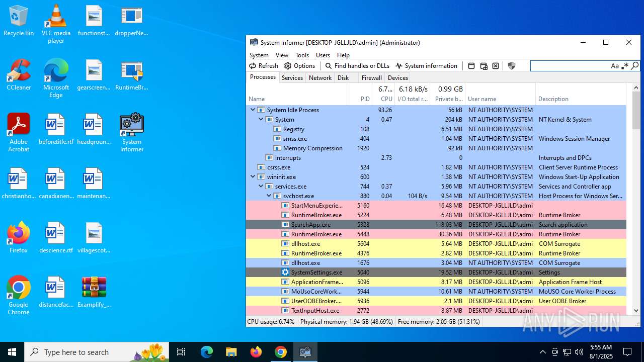Open Find handles or DLLs
644x362 pixels.
[357, 66]
